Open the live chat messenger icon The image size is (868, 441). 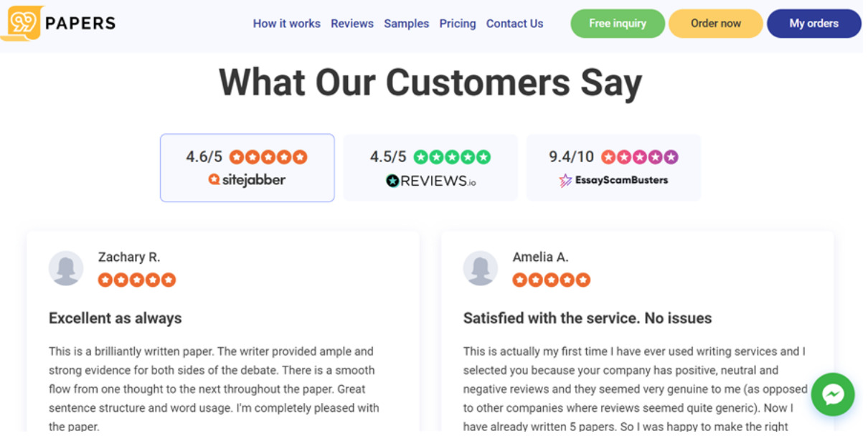[832, 394]
